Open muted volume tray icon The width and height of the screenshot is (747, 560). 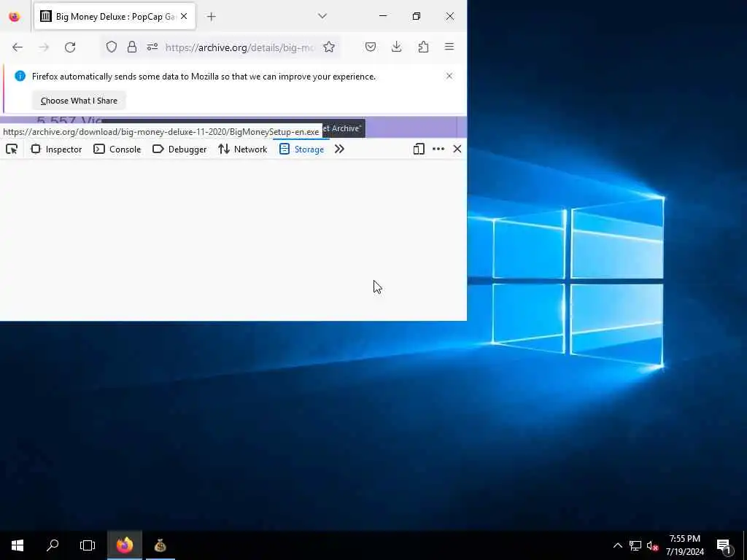[x=652, y=545]
